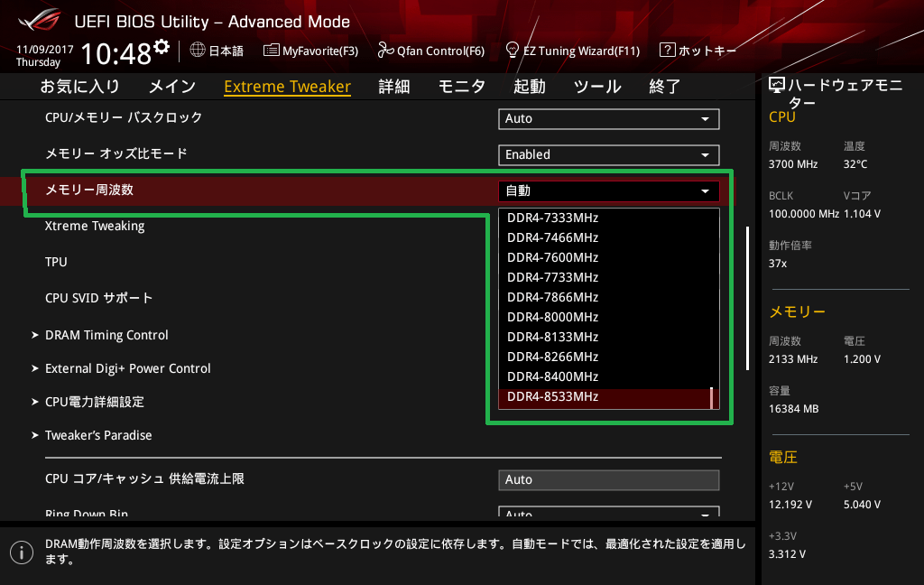
Task: Click the clock time 10:48
Action: click(x=116, y=53)
